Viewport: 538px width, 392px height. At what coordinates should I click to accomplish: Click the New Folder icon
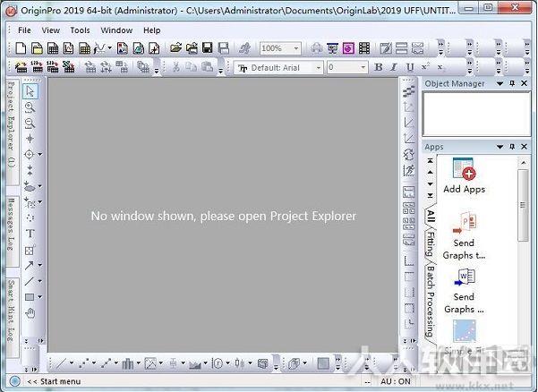pyautogui.click(x=37, y=48)
